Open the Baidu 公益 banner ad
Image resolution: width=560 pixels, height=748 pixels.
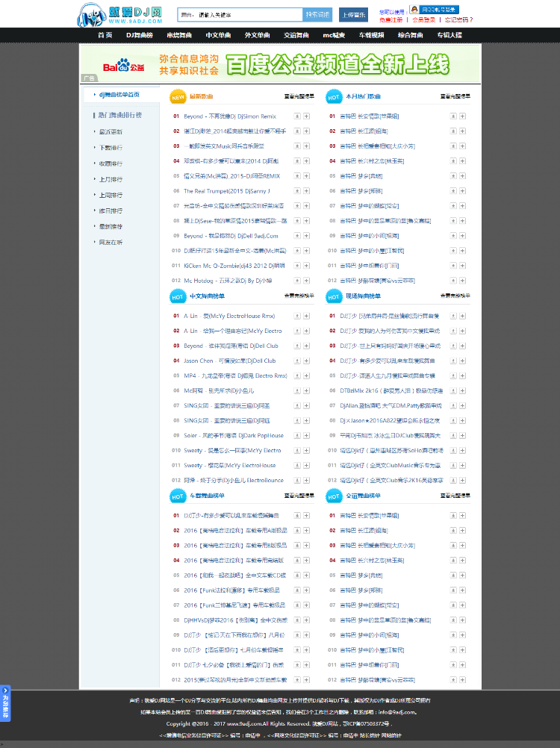280,64
